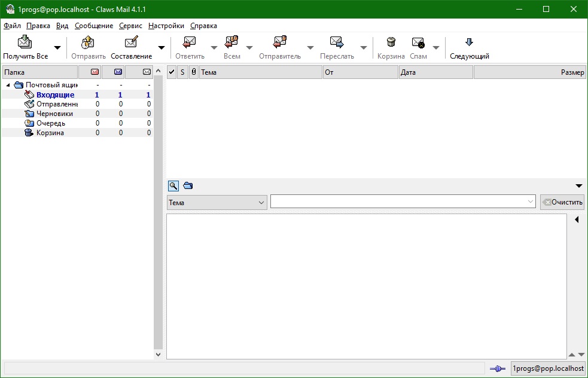Click the Составление compose icon
Screen dimensions: 588x378
[131, 42]
